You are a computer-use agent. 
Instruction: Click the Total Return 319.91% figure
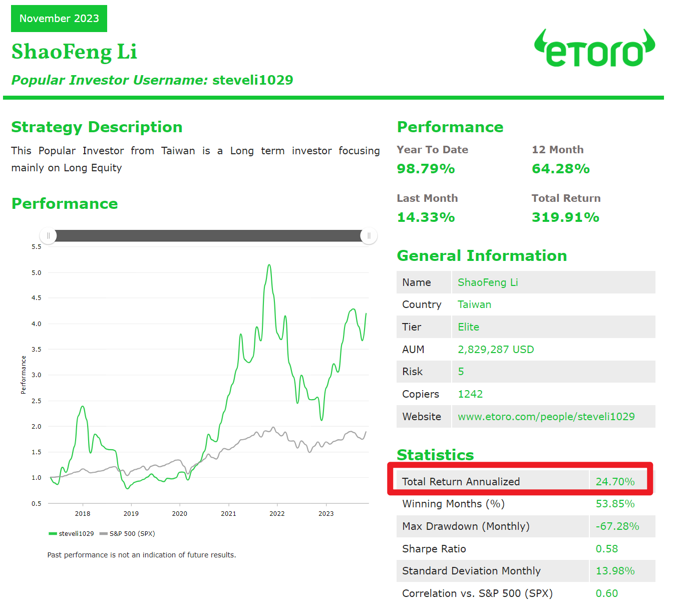(x=565, y=217)
